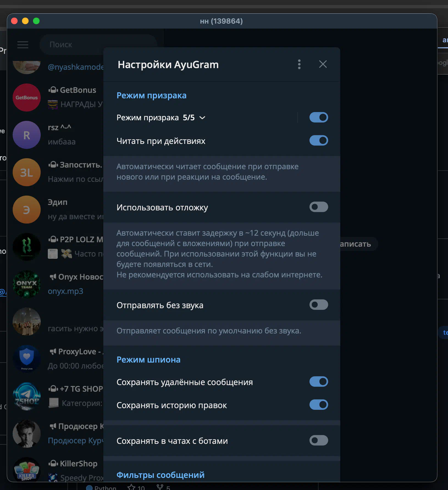448x490 pixels.
Task: Disable Сохранять удалённые сообщения toggle
Action: tap(319, 382)
